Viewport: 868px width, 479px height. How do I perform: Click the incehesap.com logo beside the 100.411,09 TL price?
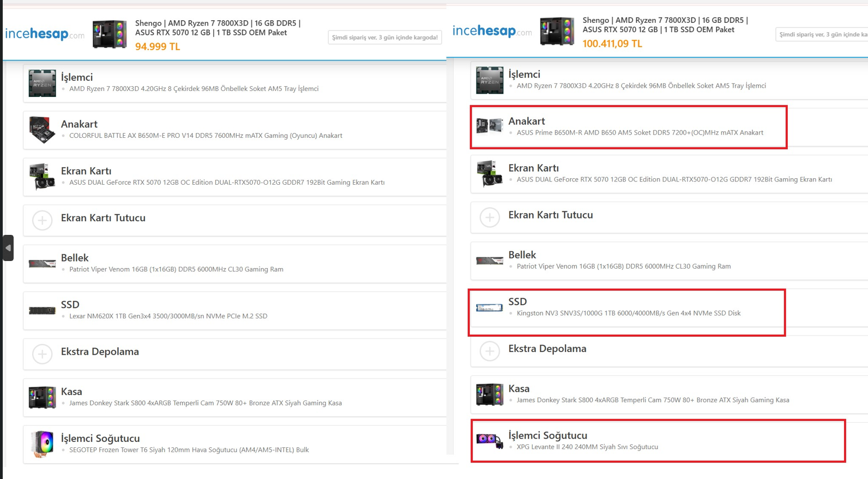pyautogui.click(x=492, y=31)
